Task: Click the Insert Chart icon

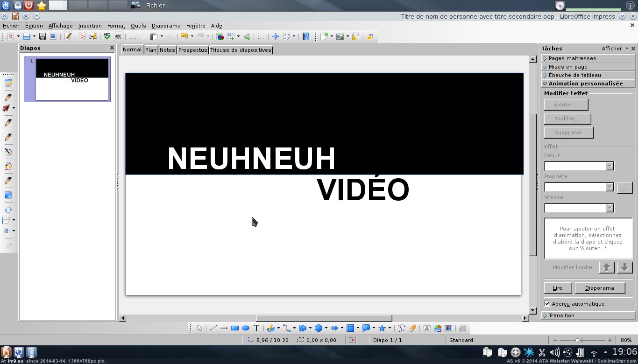Action: point(220,36)
